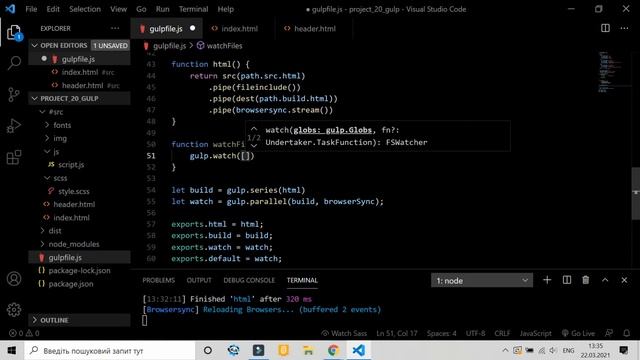The image size is (640, 360).
Task: Switch to the Problems panel tab
Action: (x=158, y=280)
